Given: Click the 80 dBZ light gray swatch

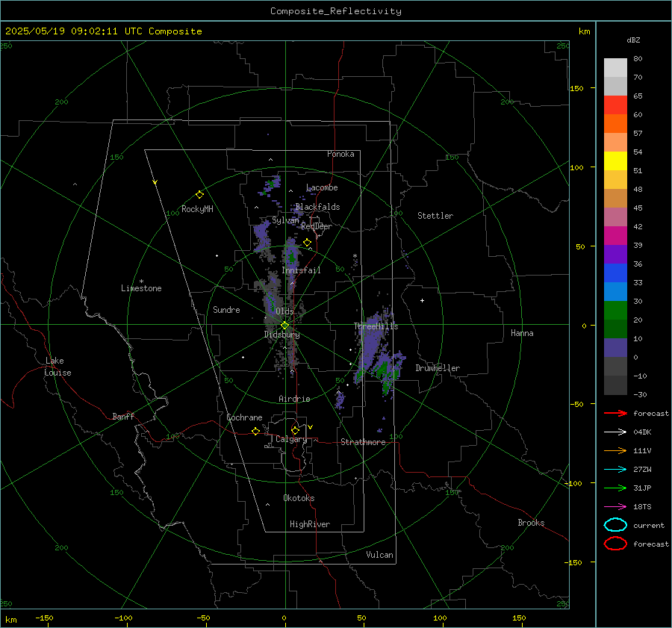Looking at the screenshot, I should pos(615,68).
